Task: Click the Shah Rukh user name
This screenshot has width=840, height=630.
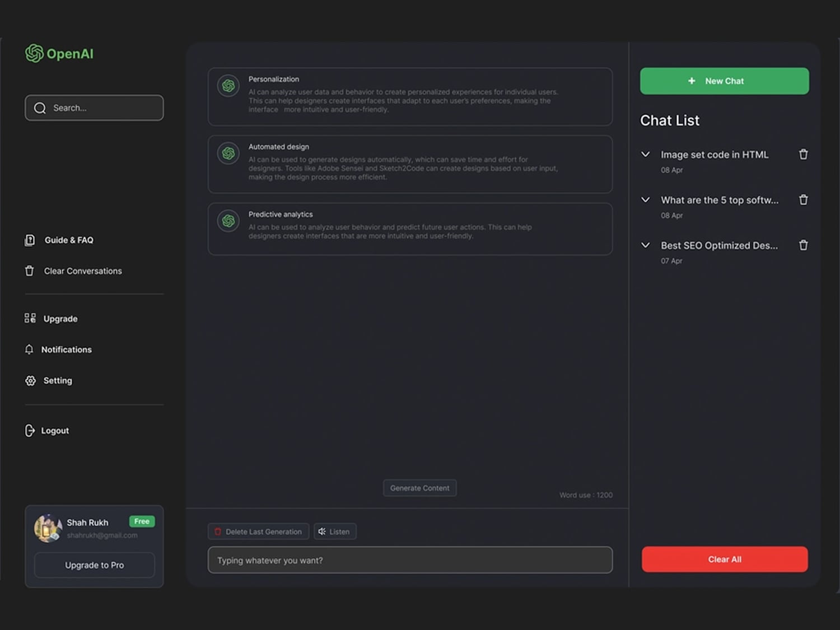Action: coord(87,522)
